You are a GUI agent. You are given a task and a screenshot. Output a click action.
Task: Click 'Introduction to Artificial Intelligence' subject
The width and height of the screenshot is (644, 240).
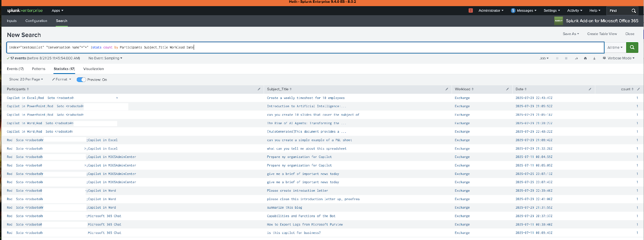coord(306,107)
